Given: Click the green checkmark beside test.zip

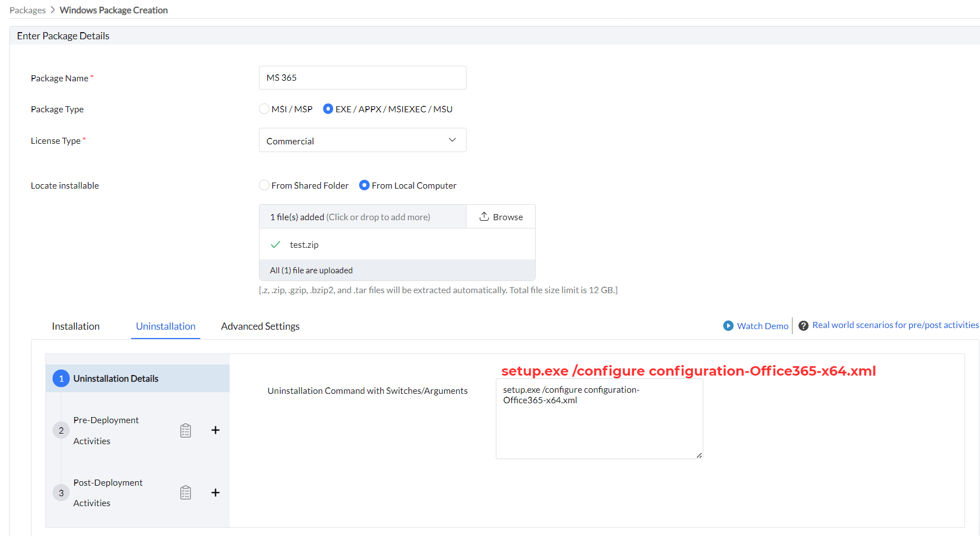Looking at the screenshot, I should (276, 244).
